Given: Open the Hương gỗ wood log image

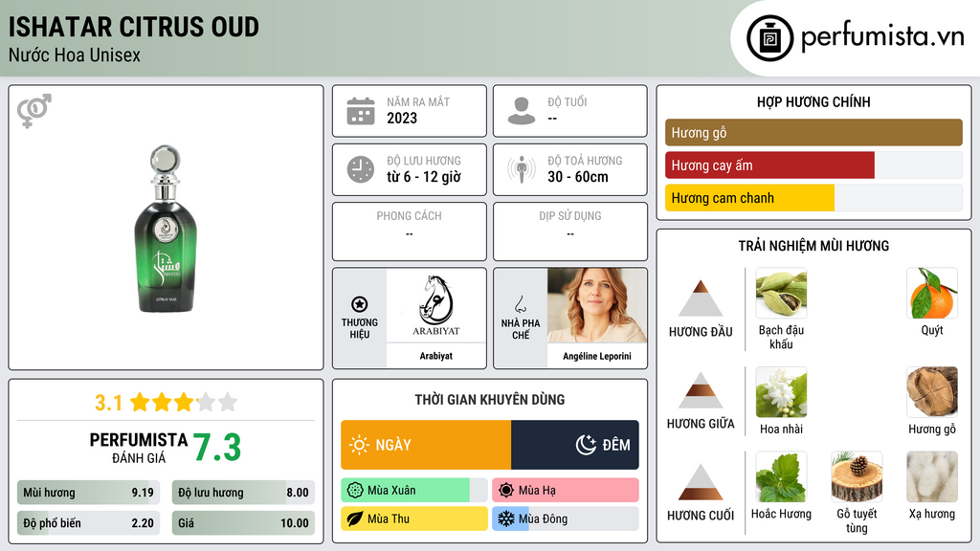Looking at the screenshot, I should (932, 391).
